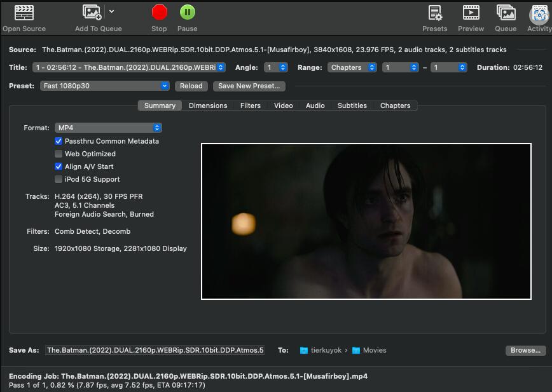The image size is (552, 392).
Task: Click the tierkuyok folder in destination path
Action: 321,350
